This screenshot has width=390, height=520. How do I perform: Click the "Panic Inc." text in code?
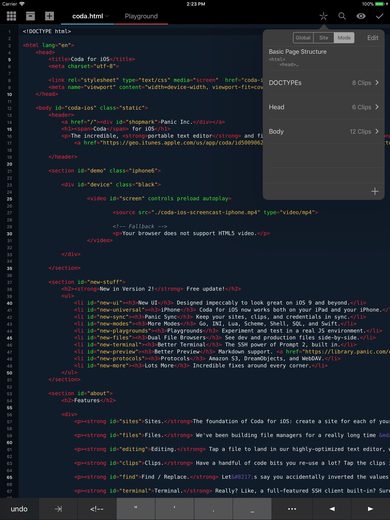coord(177,122)
